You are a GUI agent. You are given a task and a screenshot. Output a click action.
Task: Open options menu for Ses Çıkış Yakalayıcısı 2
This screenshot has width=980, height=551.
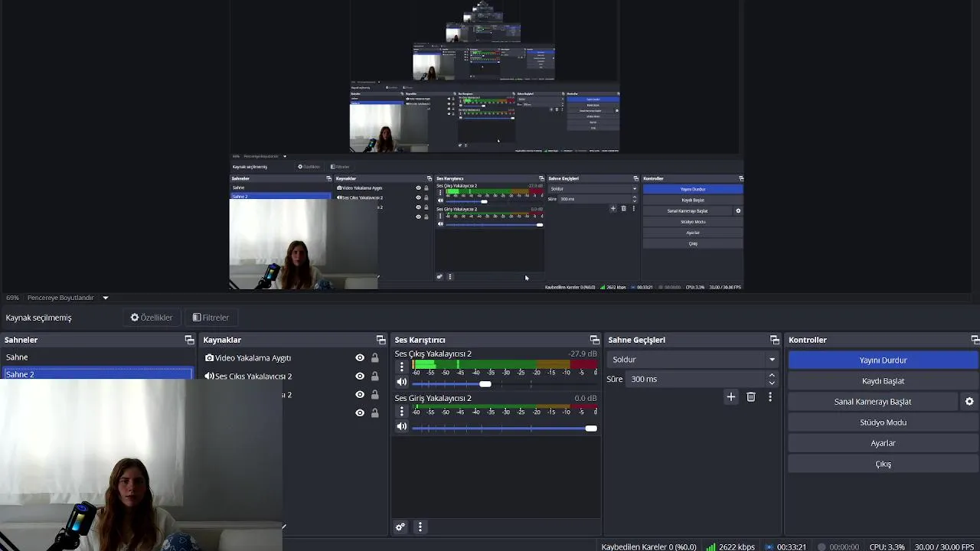pyautogui.click(x=402, y=367)
